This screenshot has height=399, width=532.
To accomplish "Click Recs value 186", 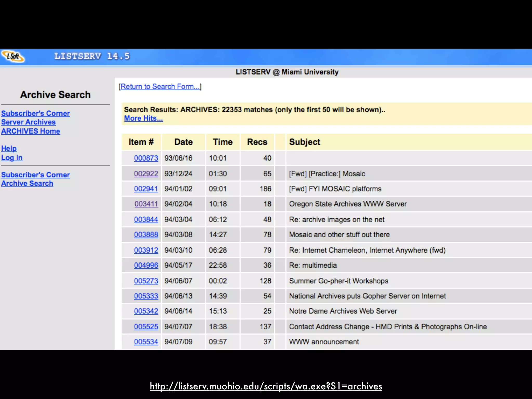I will click(265, 189).
